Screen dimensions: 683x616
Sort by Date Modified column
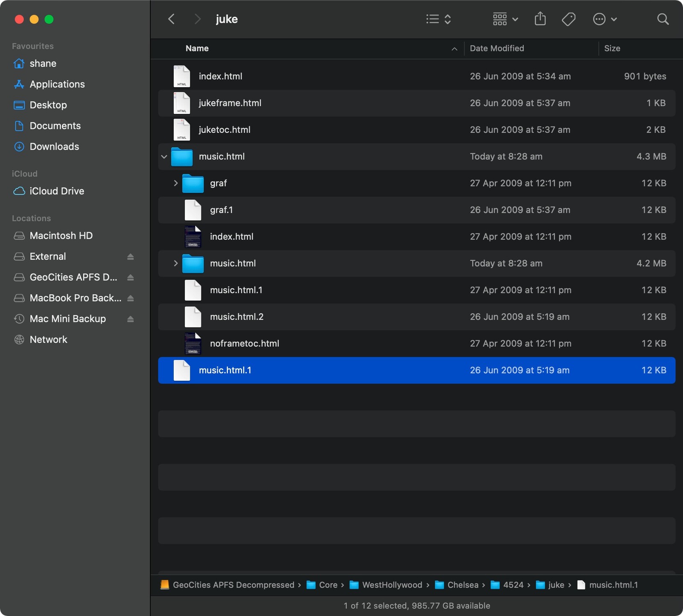[x=497, y=48]
